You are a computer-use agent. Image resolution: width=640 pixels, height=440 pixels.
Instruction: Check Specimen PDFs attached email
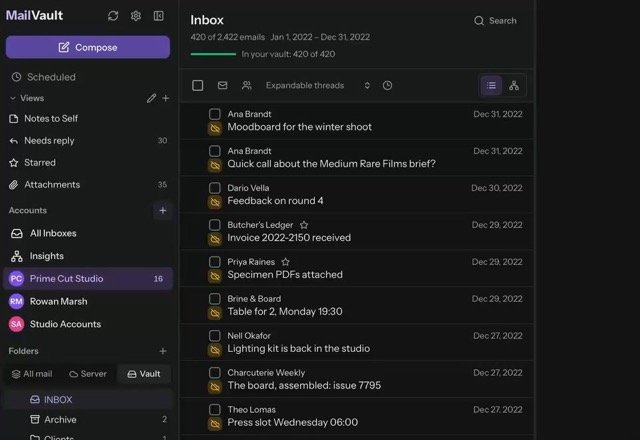click(215, 262)
